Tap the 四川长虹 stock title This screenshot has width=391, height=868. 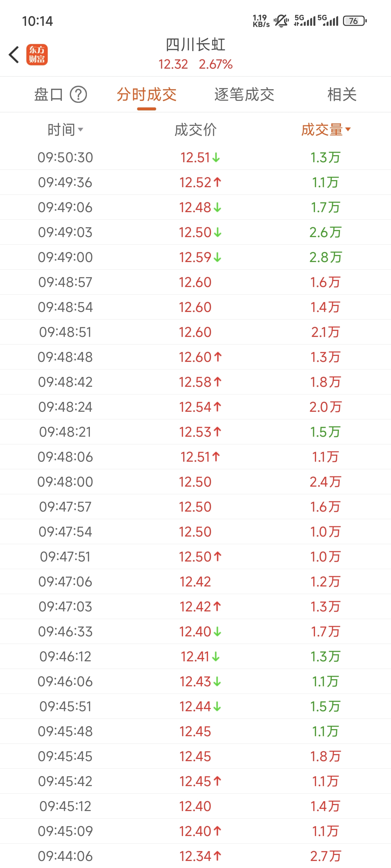(195, 45)
